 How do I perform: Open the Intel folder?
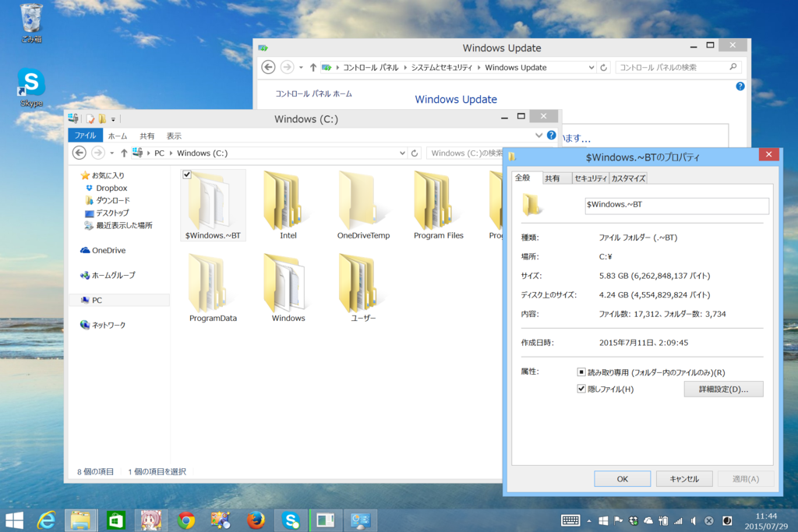pos(288,206)
